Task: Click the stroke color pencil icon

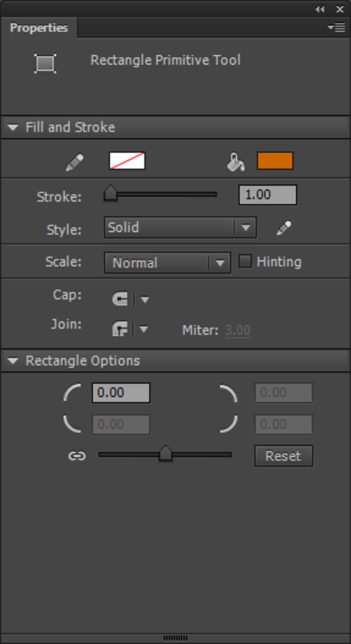Action: [x=75, y=162]
